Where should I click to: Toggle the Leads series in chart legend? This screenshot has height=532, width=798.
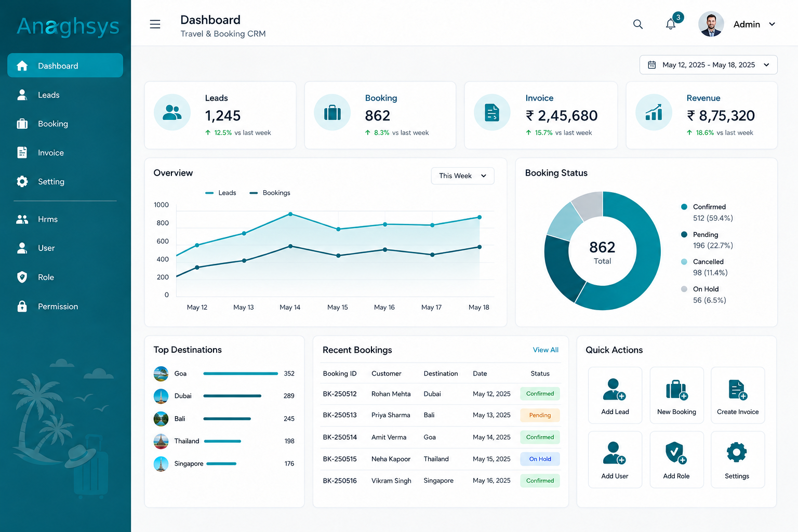click(221, 193)
